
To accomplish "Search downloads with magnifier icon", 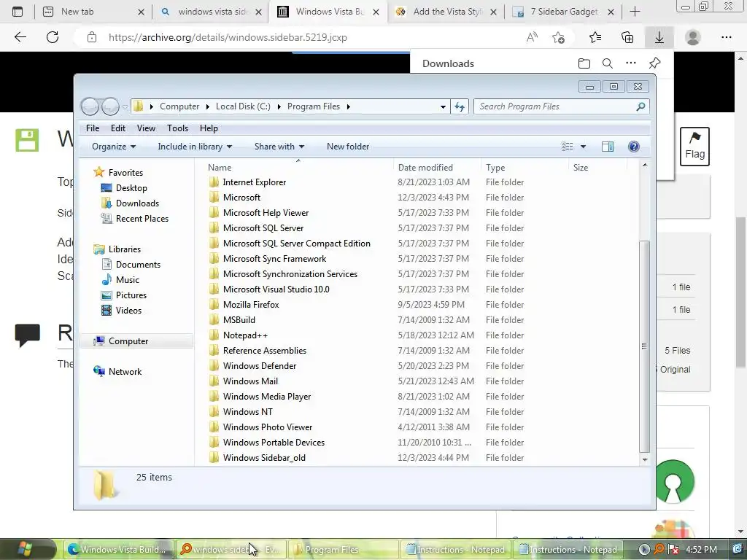I will coord(608,63).
